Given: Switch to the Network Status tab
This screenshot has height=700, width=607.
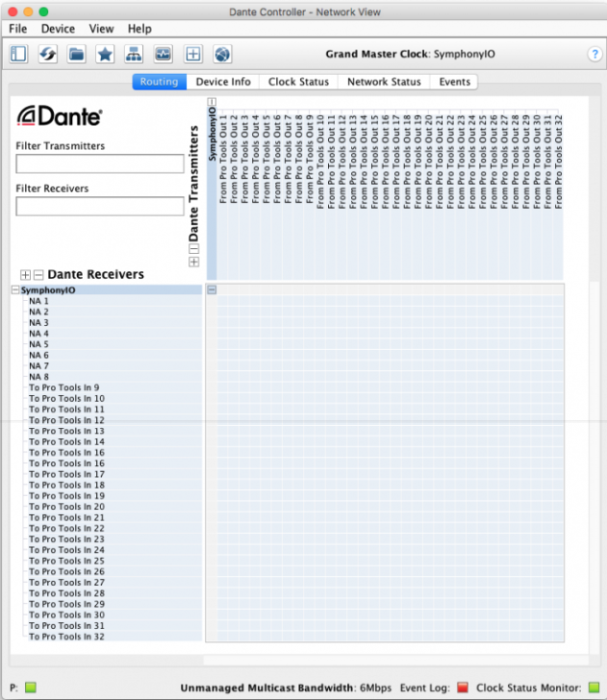Looking at the screenshot, I should (384, 82).
